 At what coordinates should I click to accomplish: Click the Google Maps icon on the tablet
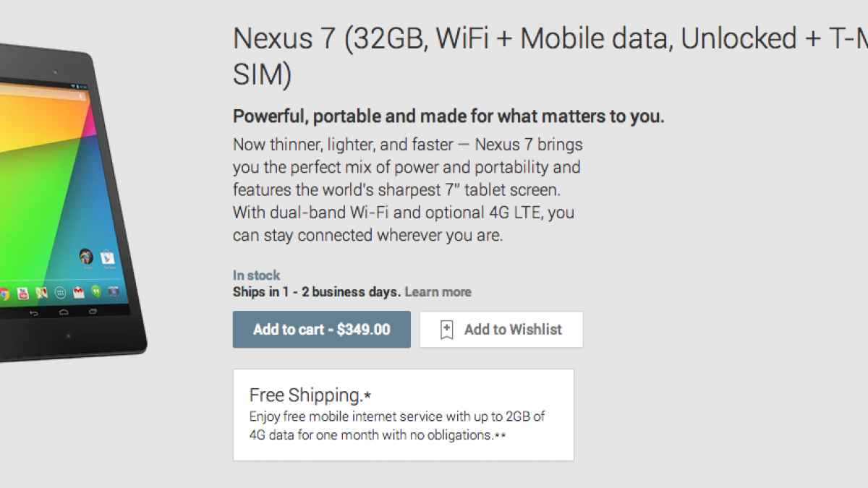tap(41, 293)
